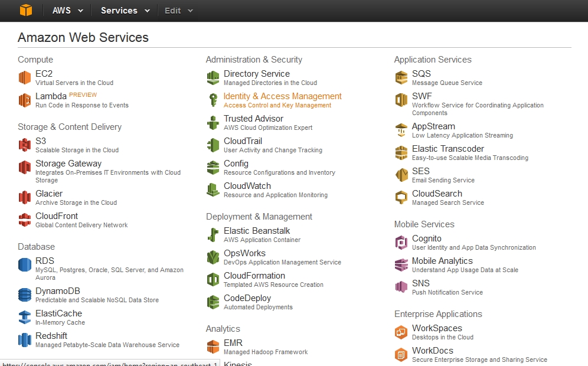This screenshot has width=588, height=366.
Task: Open the Cognito link
Action: click(x=427, y=238)
